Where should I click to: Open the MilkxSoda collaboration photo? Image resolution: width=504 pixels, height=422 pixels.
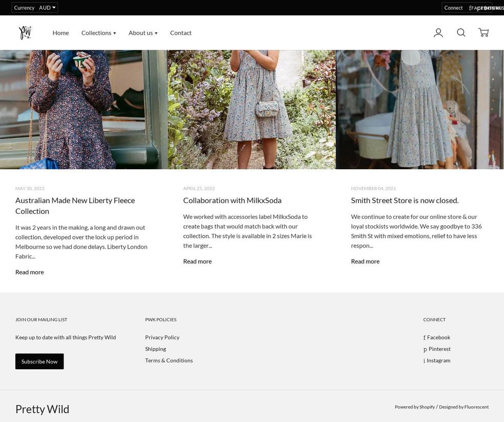(251, 109)
